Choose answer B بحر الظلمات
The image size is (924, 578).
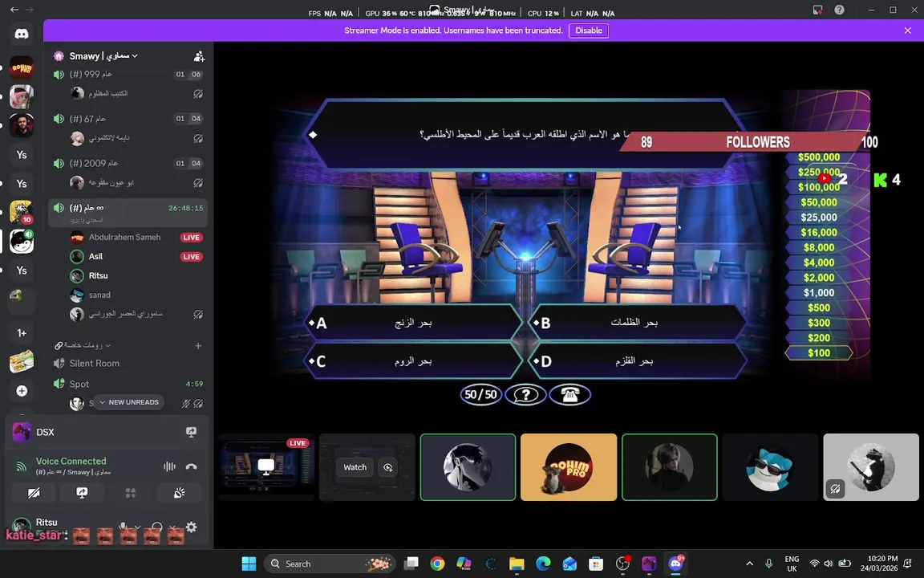click(638, 323)
